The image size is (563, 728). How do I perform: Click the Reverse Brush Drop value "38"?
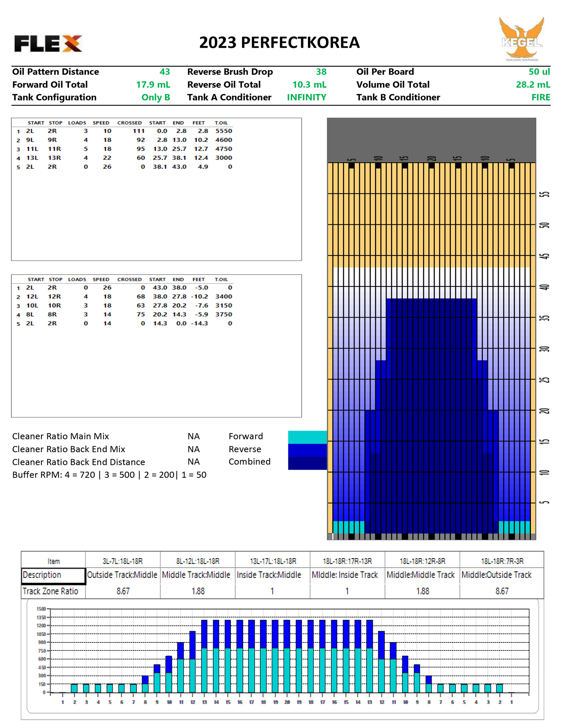[321, 72]
